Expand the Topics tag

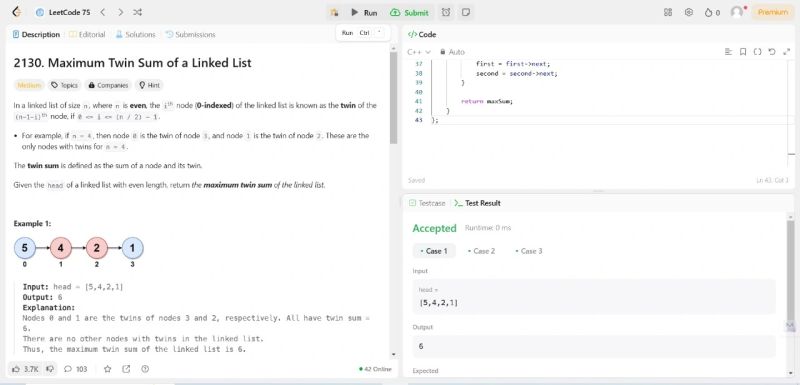[x=64, y=85]
